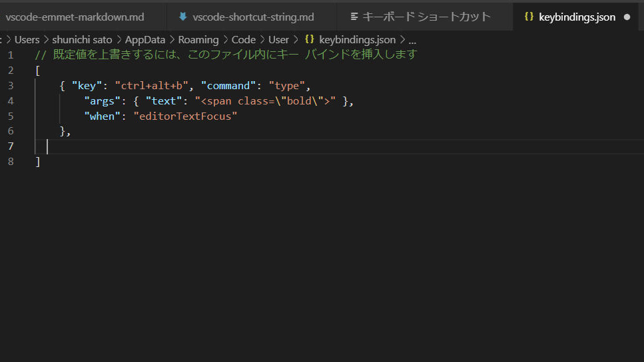Open Code breadcrumb segment

pyautogui.click(x=244, y=40)
